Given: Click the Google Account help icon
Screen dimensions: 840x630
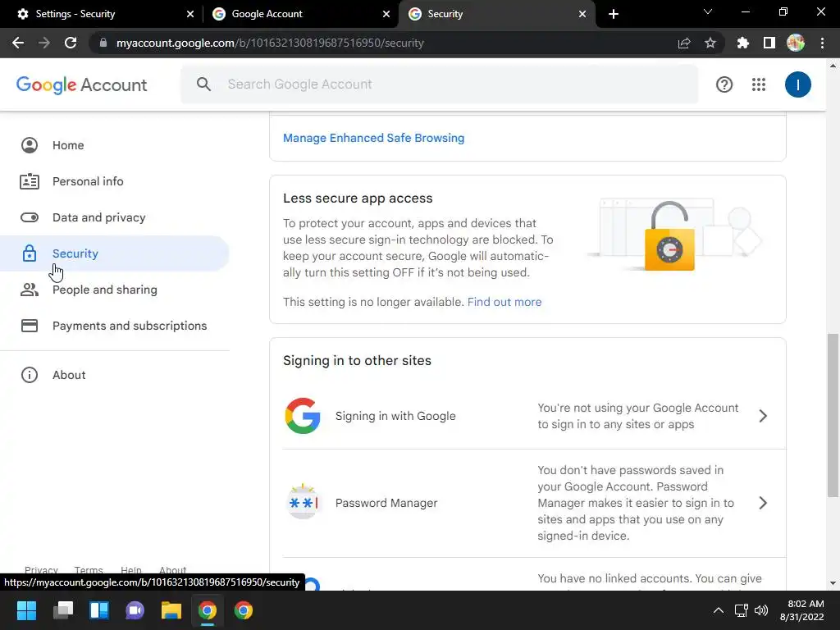Looking at the screenshot, I should 724,84.
